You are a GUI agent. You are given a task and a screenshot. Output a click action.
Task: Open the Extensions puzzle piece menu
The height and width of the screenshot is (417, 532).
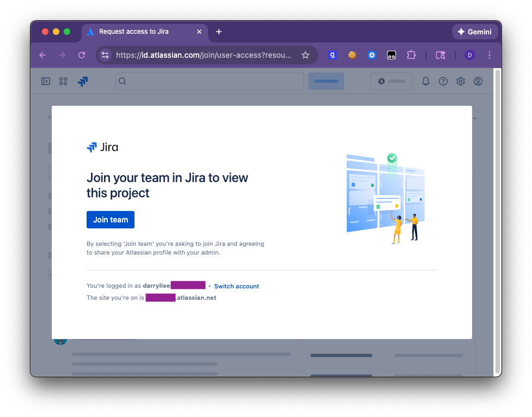click(x=411, y=55)
